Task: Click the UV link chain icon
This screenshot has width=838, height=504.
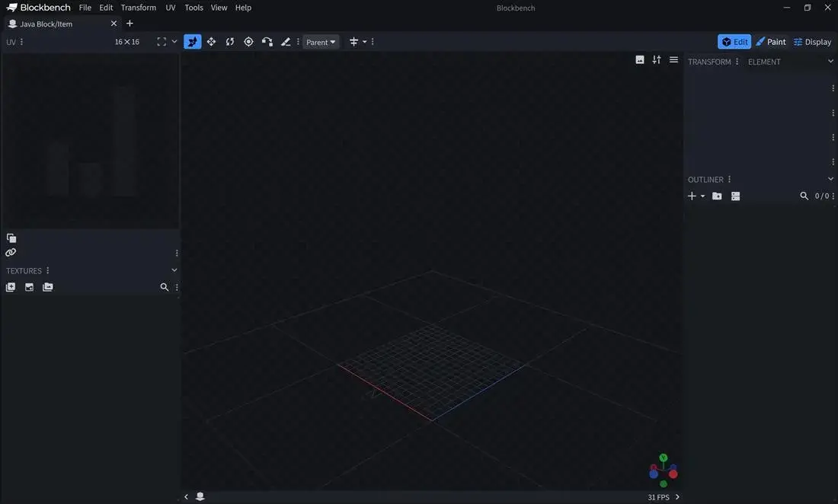Action: pos(11,253)
